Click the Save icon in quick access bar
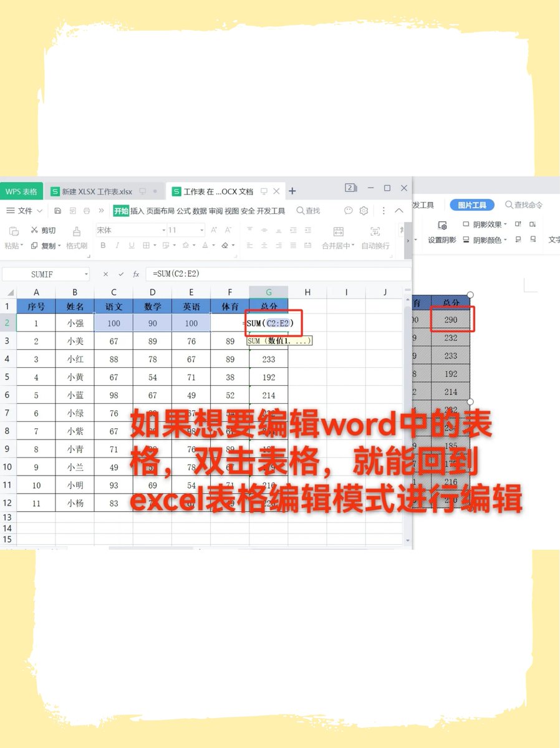The image size is (560, 748). (x=57, y=211)
